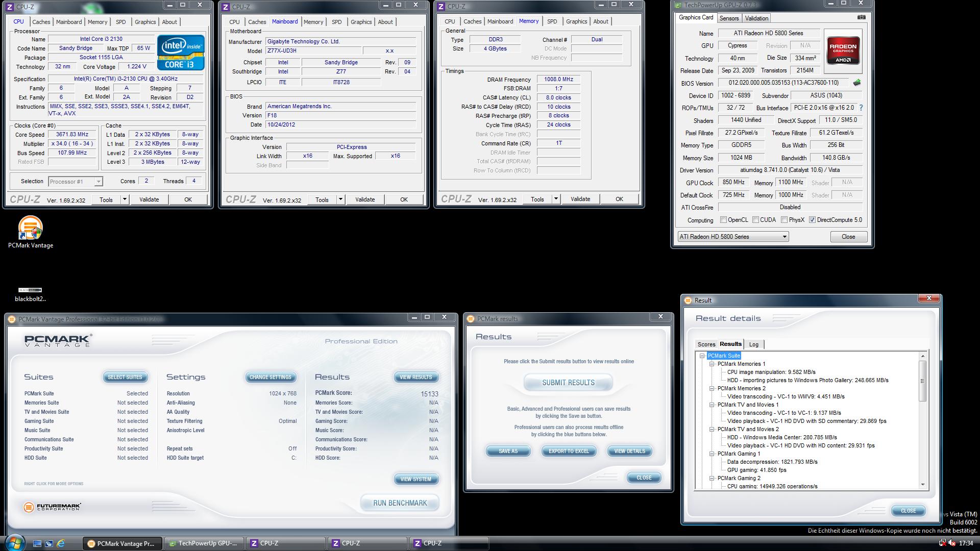Click the Switch between windows quick launch icon
980x551 pixels.
coord(49,543)
